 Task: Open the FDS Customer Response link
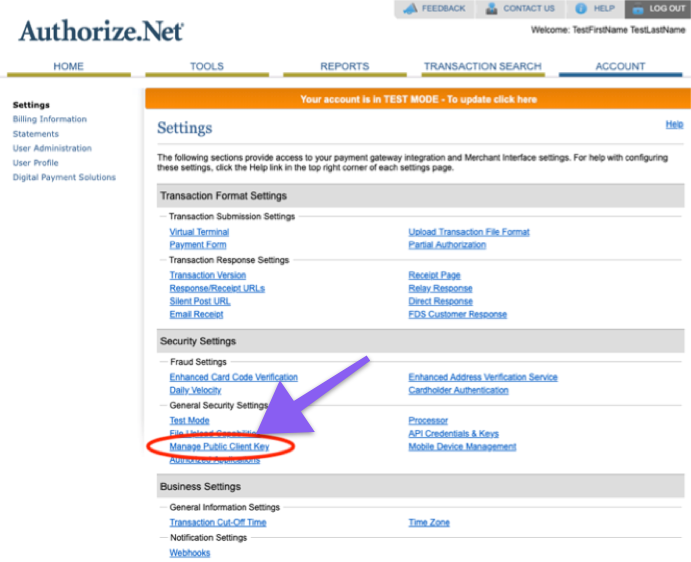coord(457,314)
